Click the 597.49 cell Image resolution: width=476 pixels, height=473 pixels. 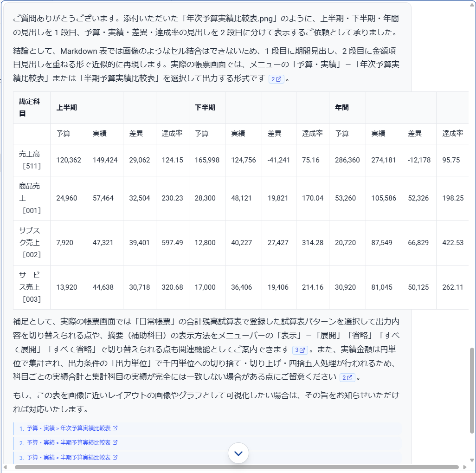173,243
